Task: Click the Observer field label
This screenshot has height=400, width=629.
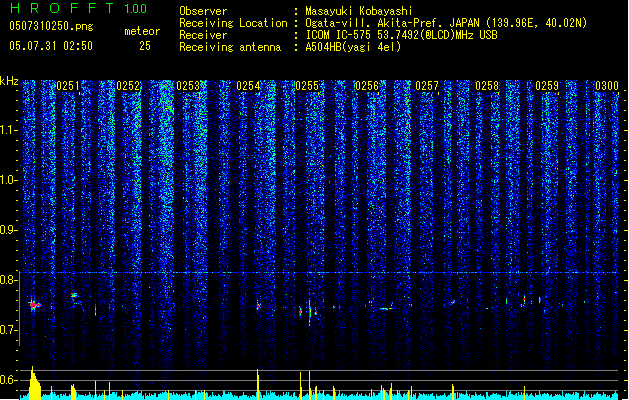Action: point(203,11)
